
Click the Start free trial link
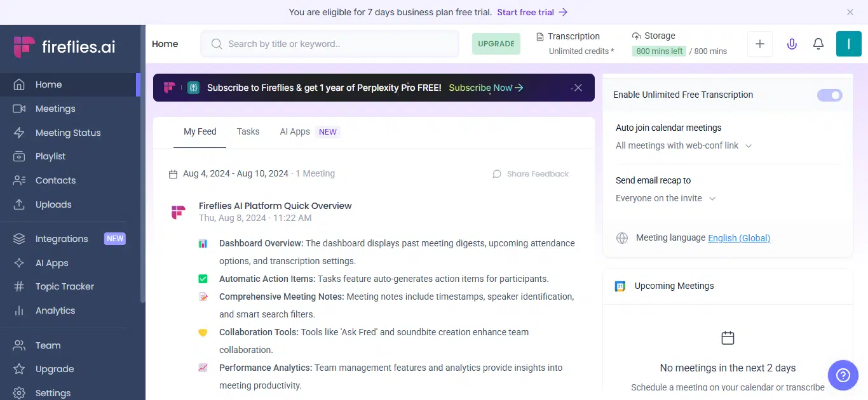(x=532, y=12)
